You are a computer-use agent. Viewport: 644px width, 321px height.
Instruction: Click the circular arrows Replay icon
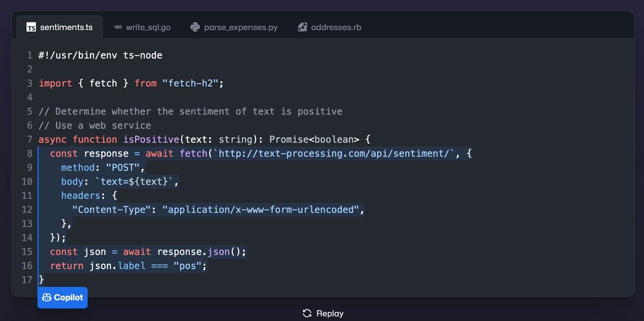(307, 313)
